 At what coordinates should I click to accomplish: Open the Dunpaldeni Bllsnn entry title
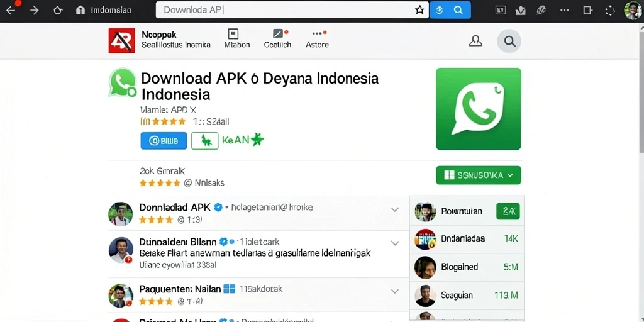(179, 241)
